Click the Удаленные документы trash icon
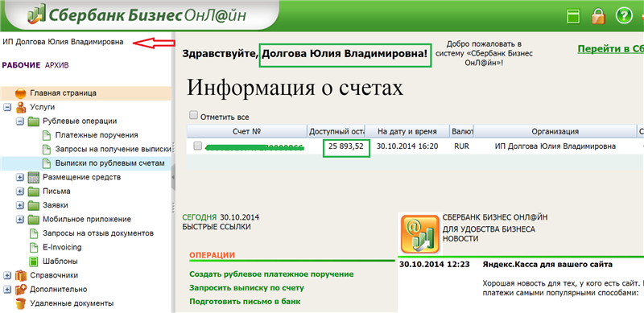The width and height of the screenshot is (644, 313). (20, 304)
